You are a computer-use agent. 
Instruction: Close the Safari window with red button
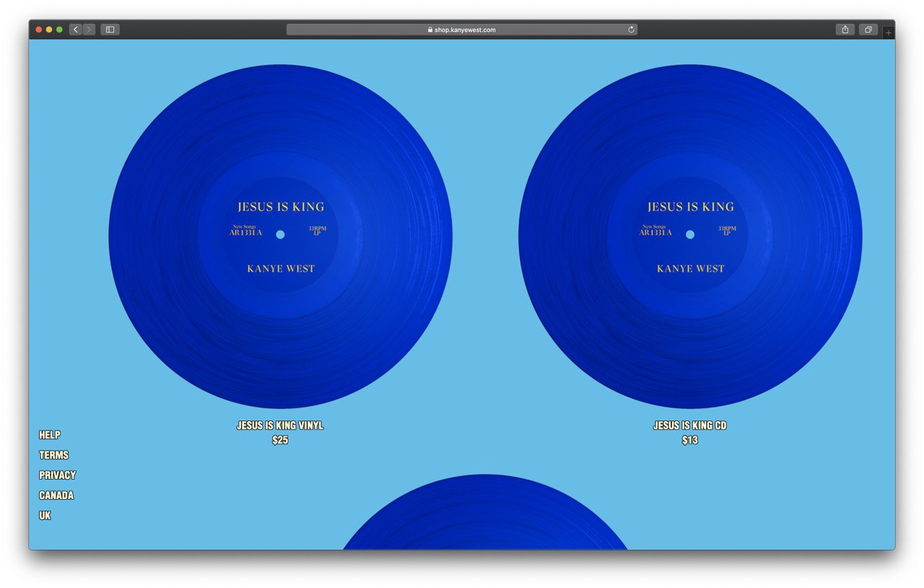click(x=39, y=30)
